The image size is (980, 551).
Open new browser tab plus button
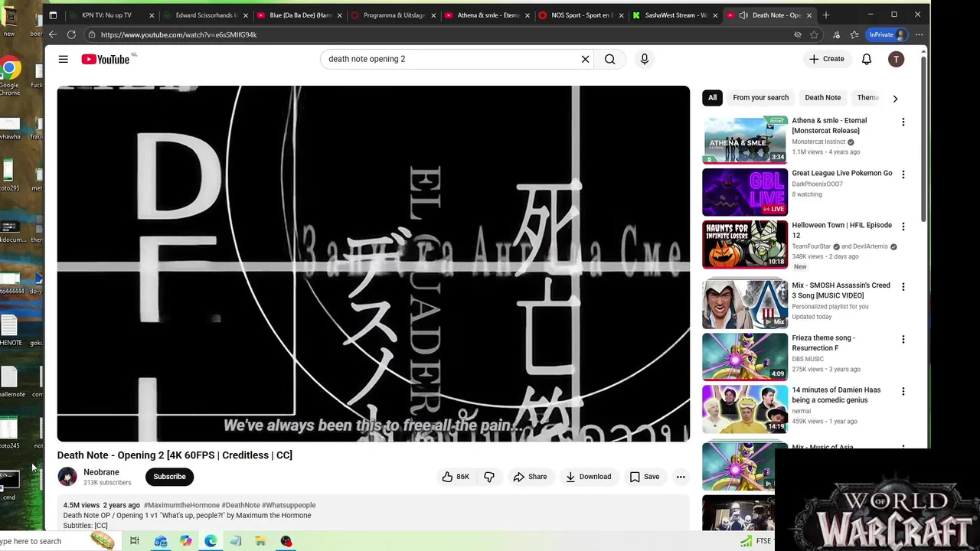point(825,15)
